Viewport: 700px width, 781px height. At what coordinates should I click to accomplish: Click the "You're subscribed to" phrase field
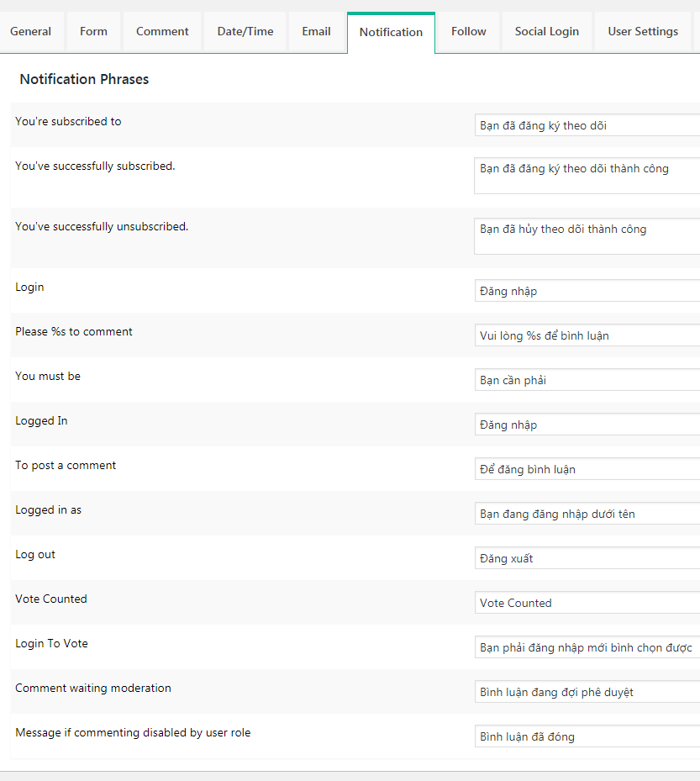coord(586,124)
